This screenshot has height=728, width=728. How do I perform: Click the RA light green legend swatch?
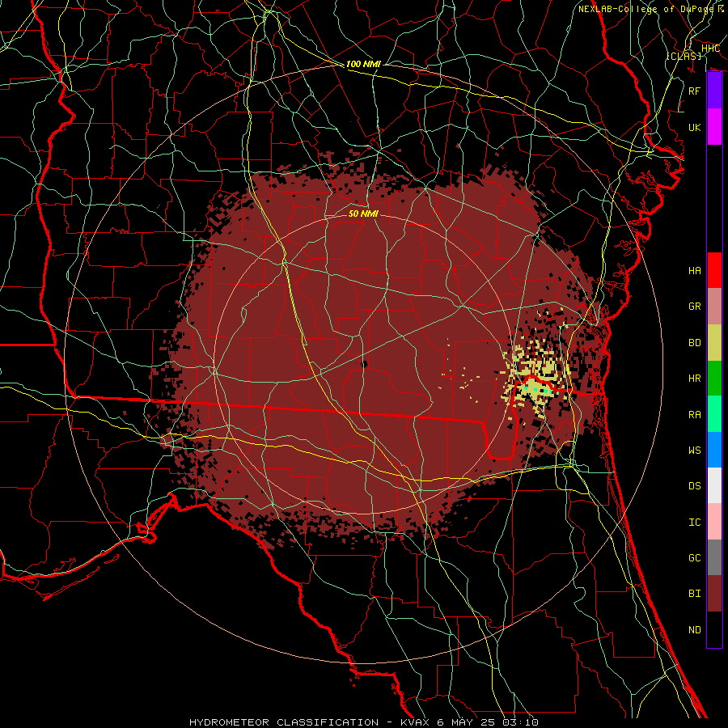(x=714, y=414)
